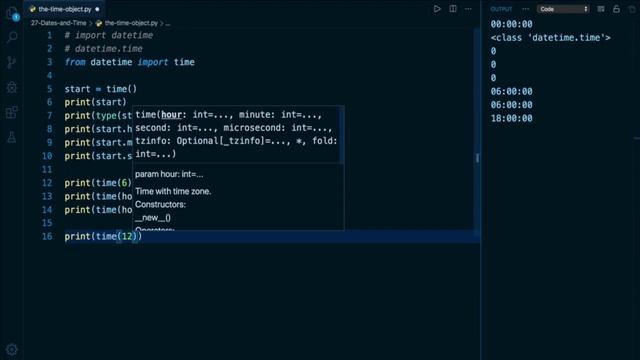Click "<class 'datetime.time'>" output line
Image resolution: width=640 pixels, height=360 pixels.
pyautogui.click(x=551, y=38)
